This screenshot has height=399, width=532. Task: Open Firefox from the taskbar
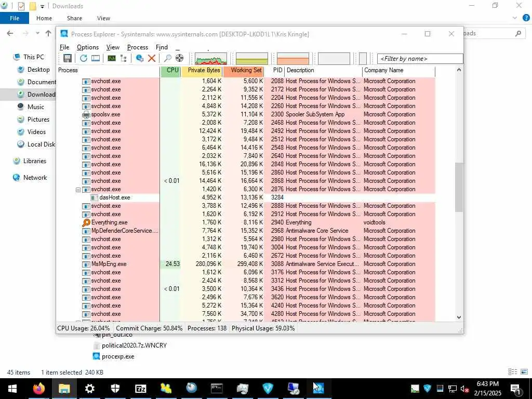38,389
